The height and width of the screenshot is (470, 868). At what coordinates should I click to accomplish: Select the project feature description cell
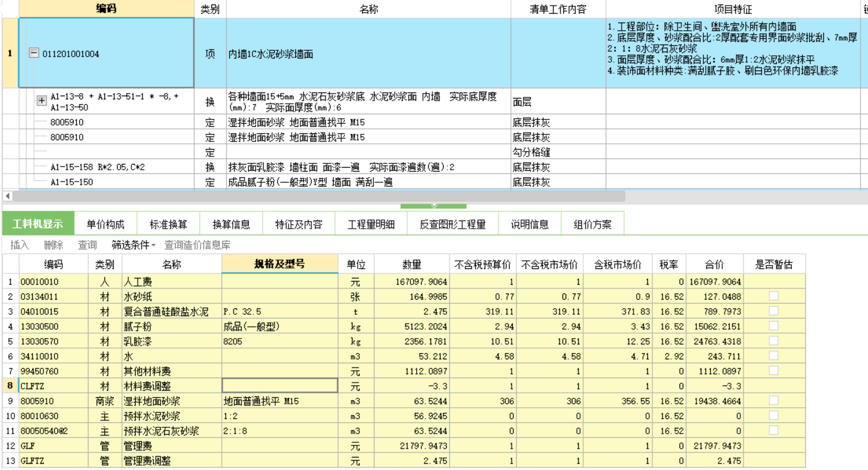733,53
